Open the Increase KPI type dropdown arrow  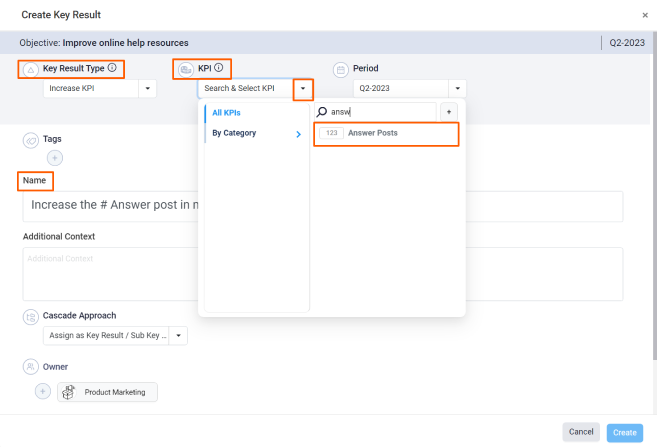pos(147,88)
